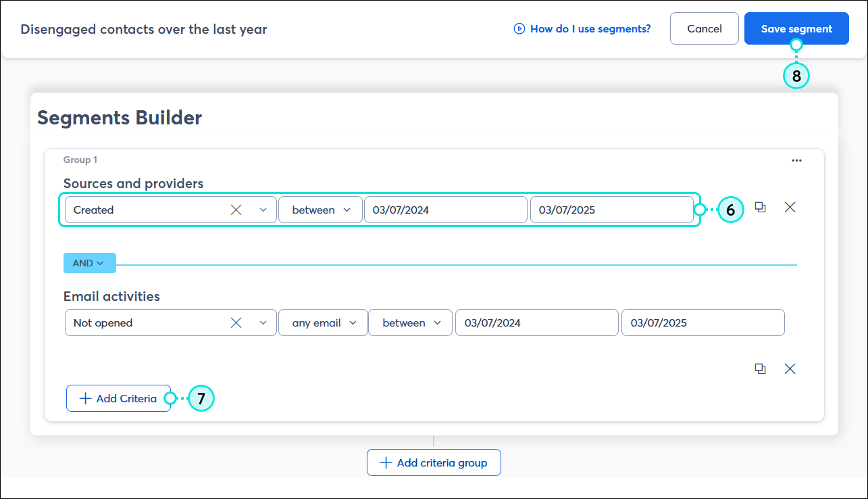Remove the Created criteria row
868x499 pixels.
790,208
